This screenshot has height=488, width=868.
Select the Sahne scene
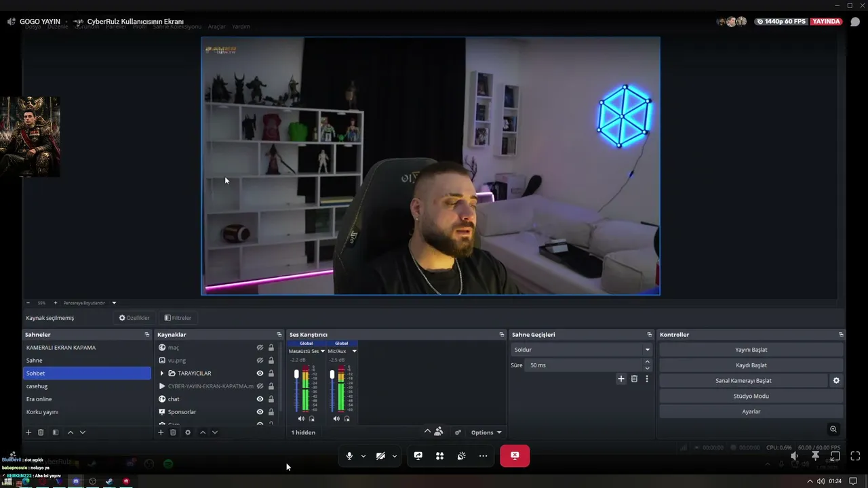(87, 361)
